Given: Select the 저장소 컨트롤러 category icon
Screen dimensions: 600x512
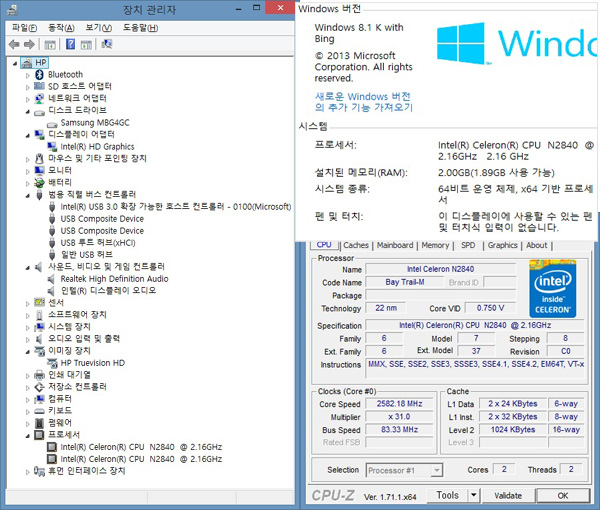Looking at the screenshot, I should [x=39, y=387].
